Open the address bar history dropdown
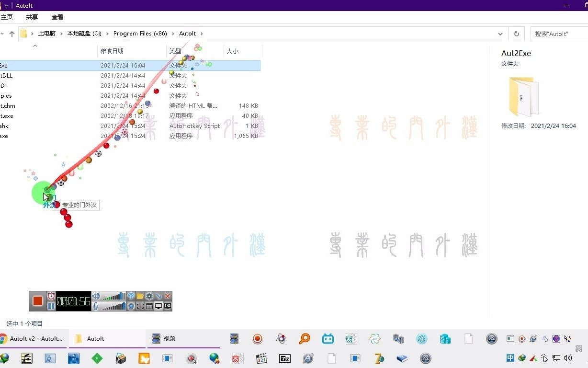This screenshot has height=368, width=588. point(500,34)
